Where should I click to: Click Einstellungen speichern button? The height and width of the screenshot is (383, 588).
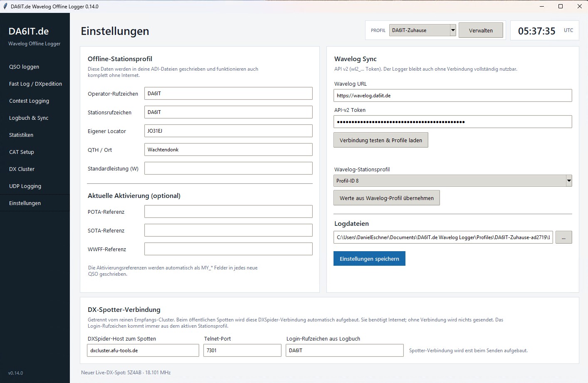tap(369, 258)
